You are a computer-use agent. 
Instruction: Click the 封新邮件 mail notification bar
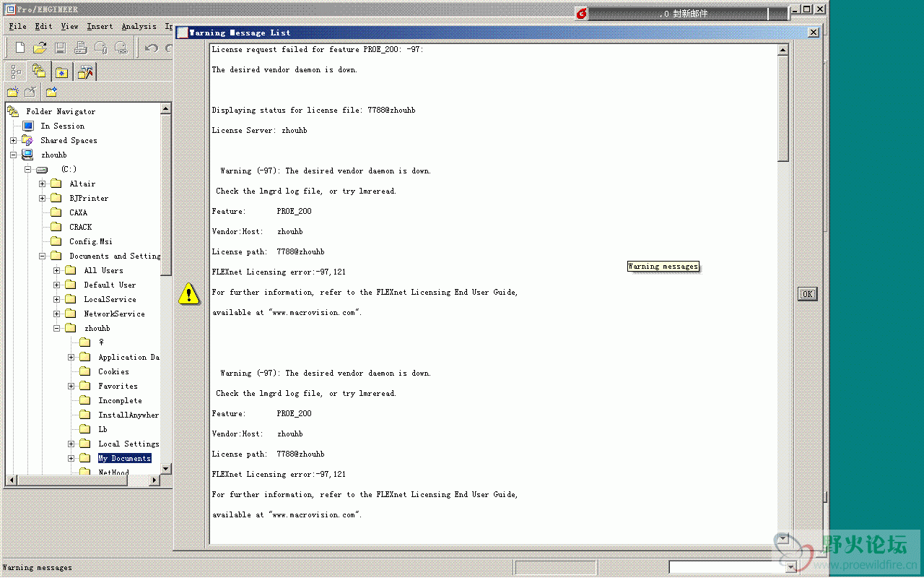click(x=688, y=13)
